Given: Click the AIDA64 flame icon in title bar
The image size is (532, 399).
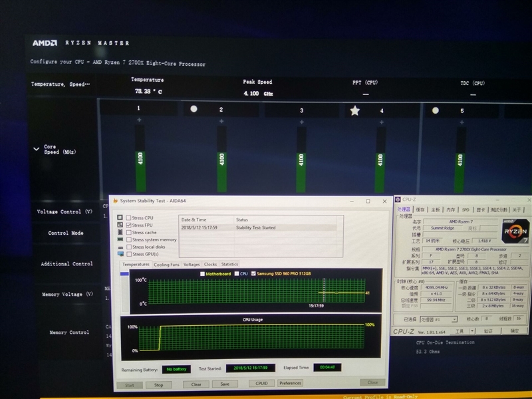Looking at the screenshot, I should point(115,201).
